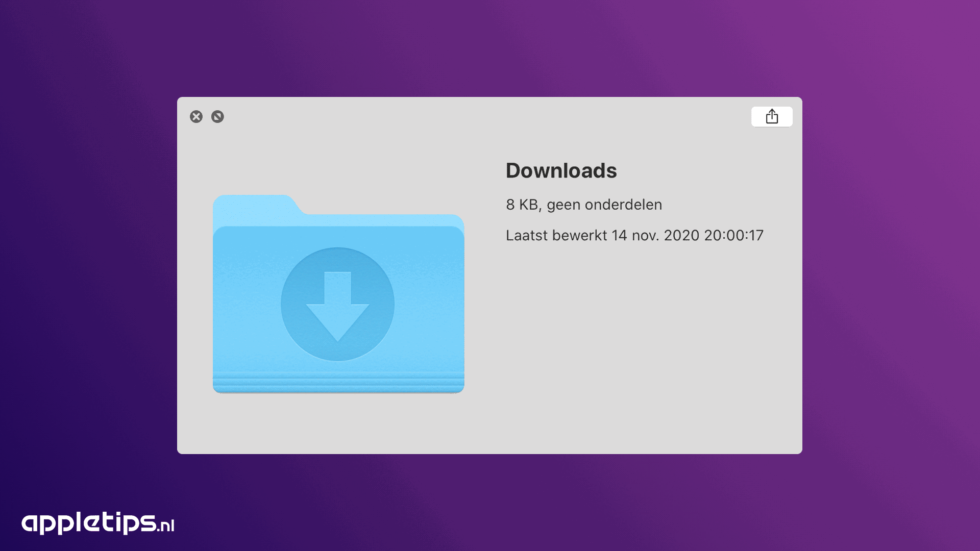The height and width of the screenshot is (551, 980).
Task: Click the appletips.nl logo
Action: click(98, 523)
